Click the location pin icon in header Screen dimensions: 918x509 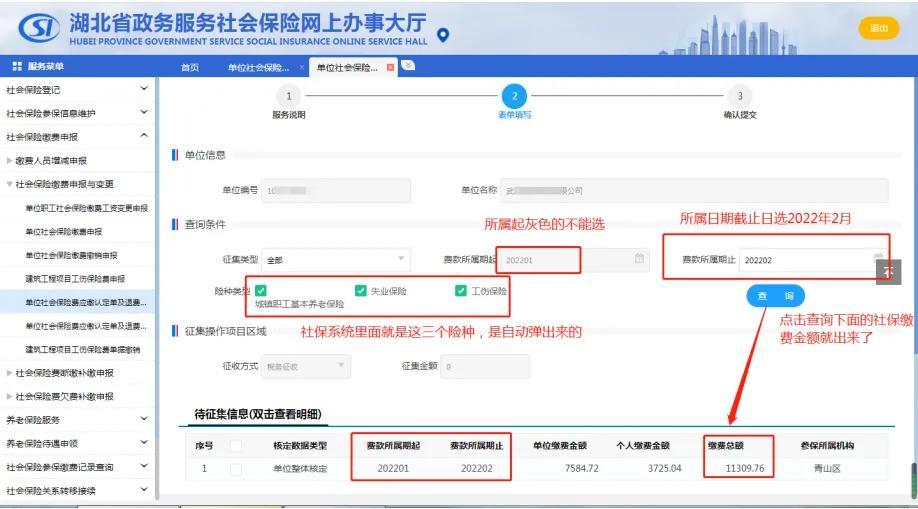click(x=444, y=35)
